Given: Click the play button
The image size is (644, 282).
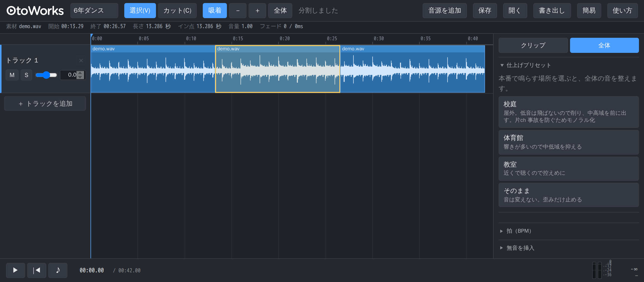Looking at the screenshot, I should (15, 270).
